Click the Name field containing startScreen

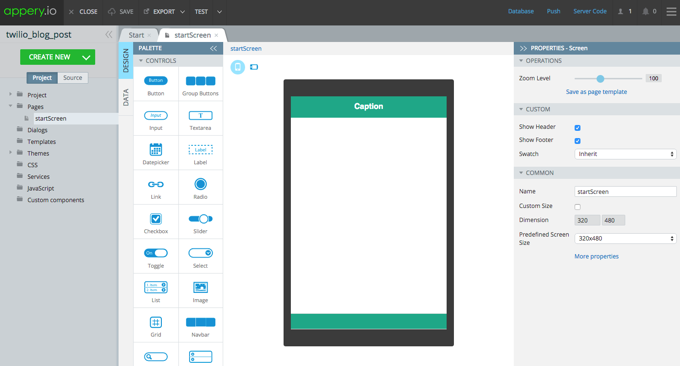(625, 192)
